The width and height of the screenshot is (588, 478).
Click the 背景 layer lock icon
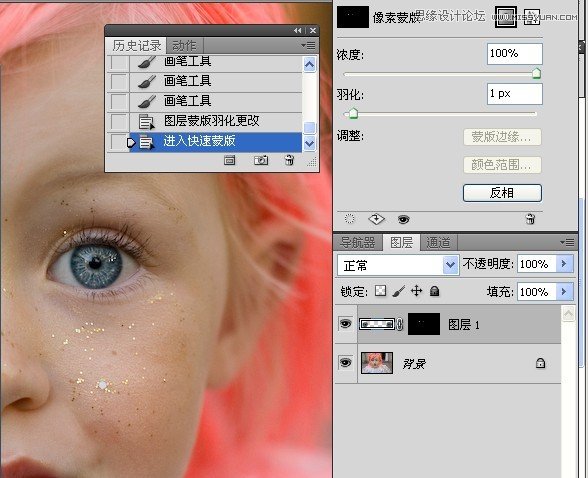click(540, 363)
